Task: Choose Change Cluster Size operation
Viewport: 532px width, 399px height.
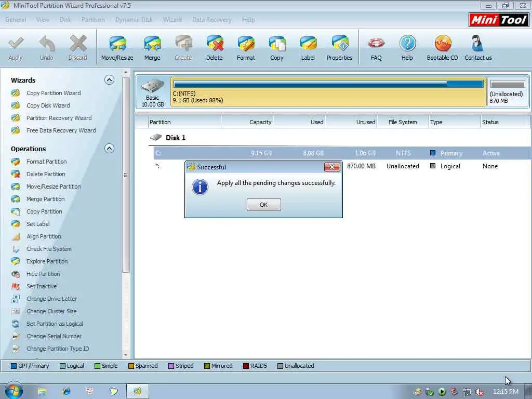Action: 51,312
